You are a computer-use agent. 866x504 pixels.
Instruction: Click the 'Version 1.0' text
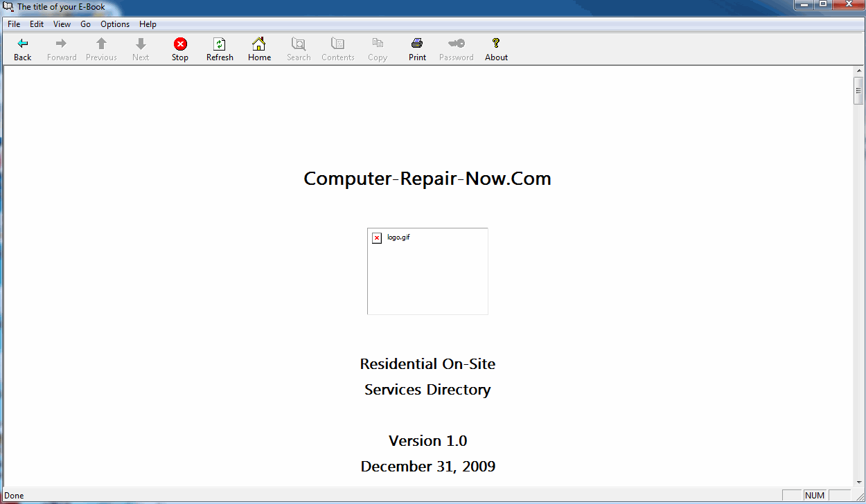[427, 441]
